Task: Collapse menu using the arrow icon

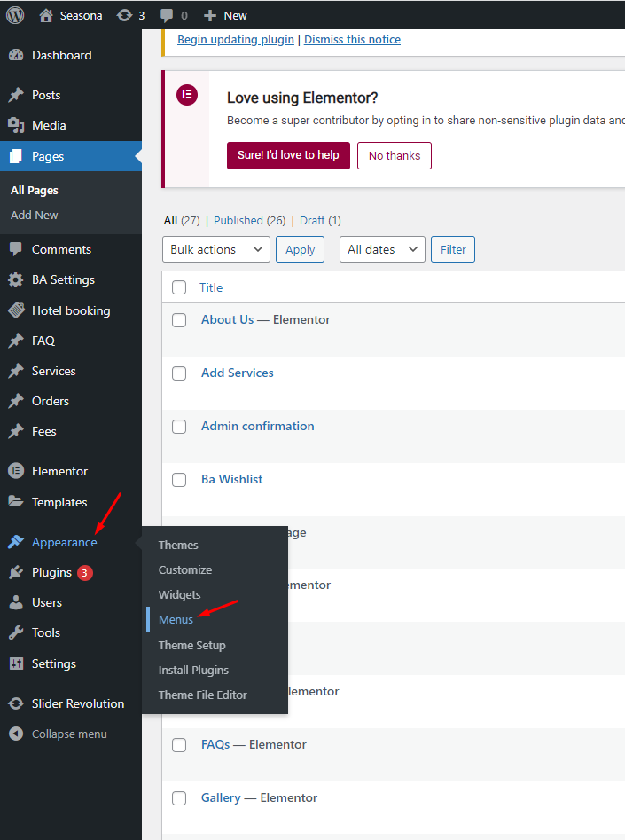Action: [16, 734]
